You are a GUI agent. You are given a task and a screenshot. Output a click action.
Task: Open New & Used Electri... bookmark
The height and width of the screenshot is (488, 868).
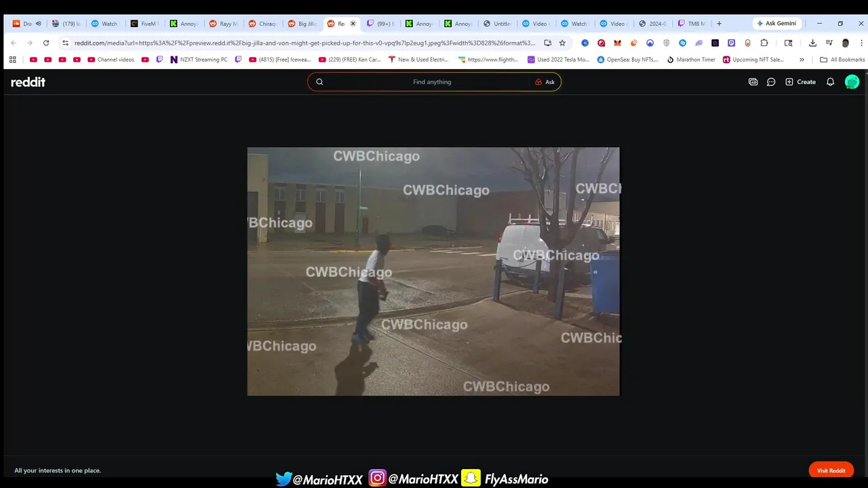[418, 60]
